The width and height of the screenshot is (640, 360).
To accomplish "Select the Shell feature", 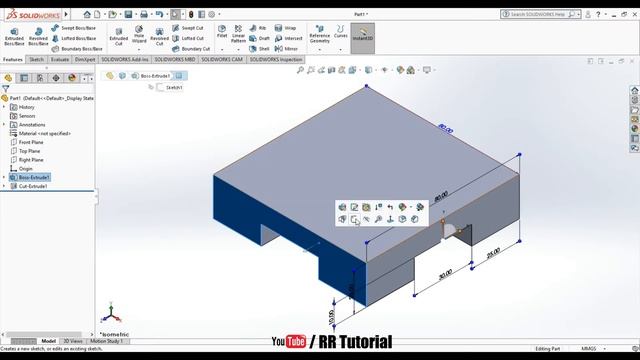I will (260, 49).
